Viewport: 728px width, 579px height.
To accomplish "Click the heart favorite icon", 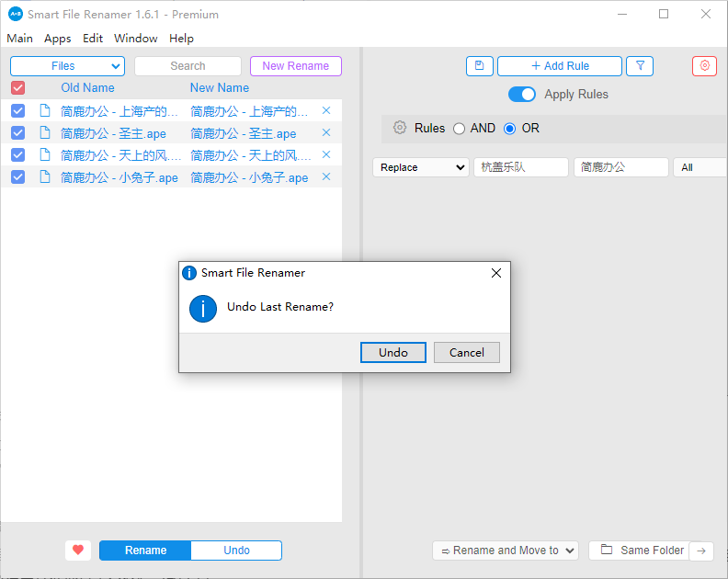I will (x=78, y=551).
